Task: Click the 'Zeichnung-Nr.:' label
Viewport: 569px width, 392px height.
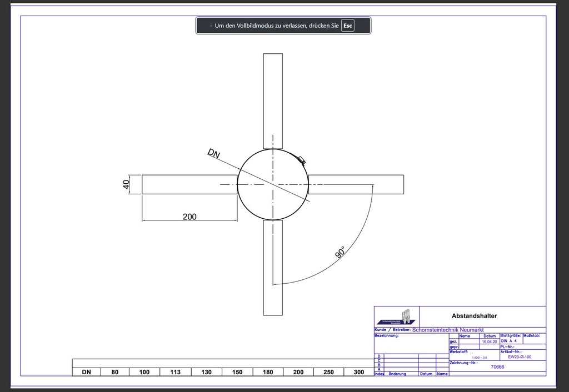Action: pyautogui.click(x=464, y=363)
